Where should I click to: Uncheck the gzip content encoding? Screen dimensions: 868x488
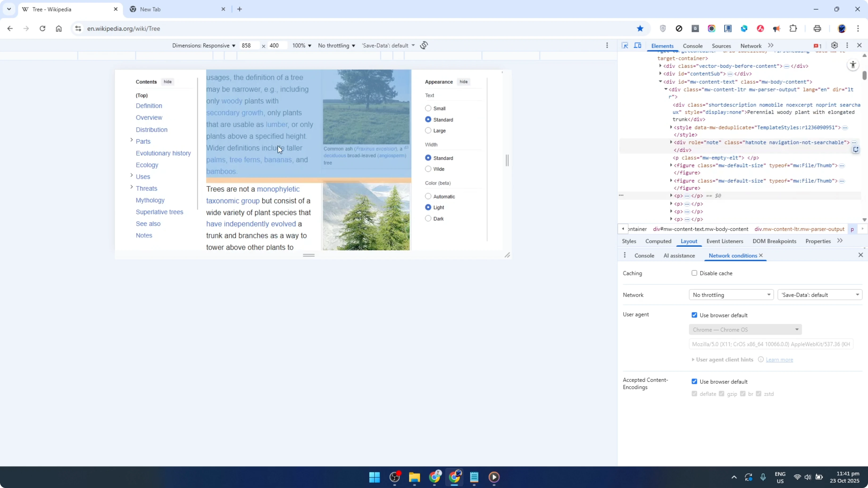722,393
